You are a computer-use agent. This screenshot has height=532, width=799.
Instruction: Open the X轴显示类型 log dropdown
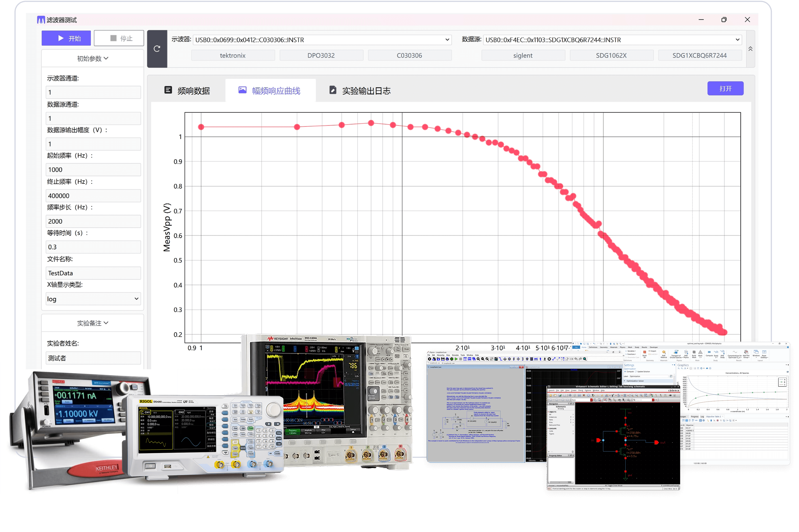pyautogui.click(x=93, y=299)
